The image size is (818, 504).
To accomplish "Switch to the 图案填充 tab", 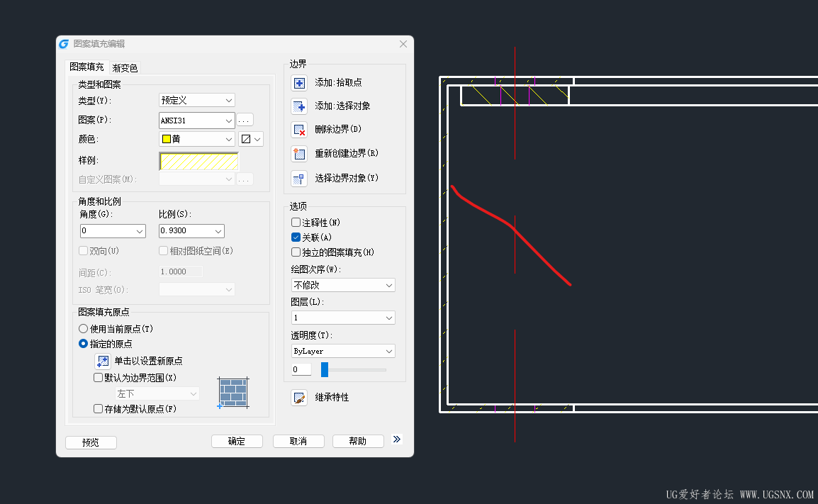I will coord(86,67).
